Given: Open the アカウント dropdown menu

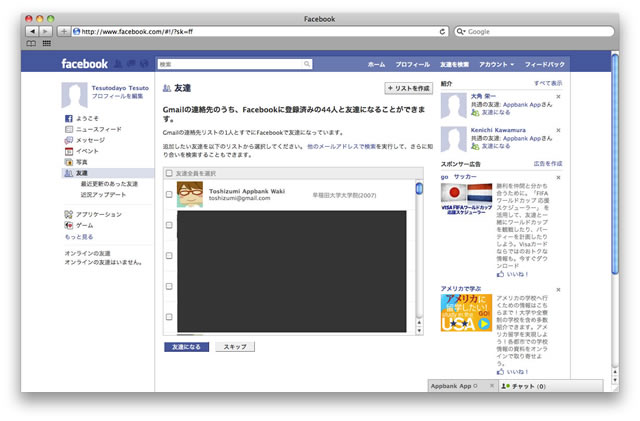Looking at the screenshot, I should [496, 65].
